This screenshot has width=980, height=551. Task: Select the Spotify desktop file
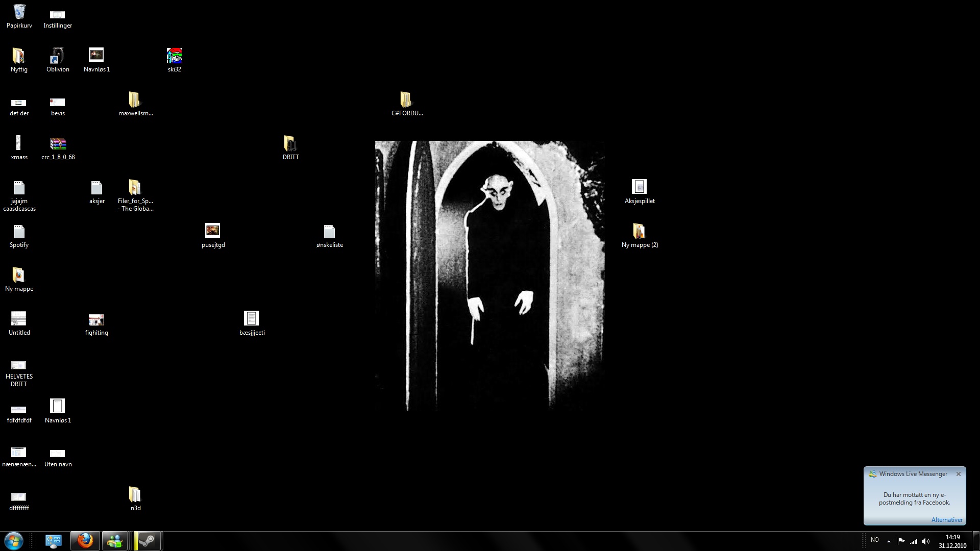tap(19, 236)
